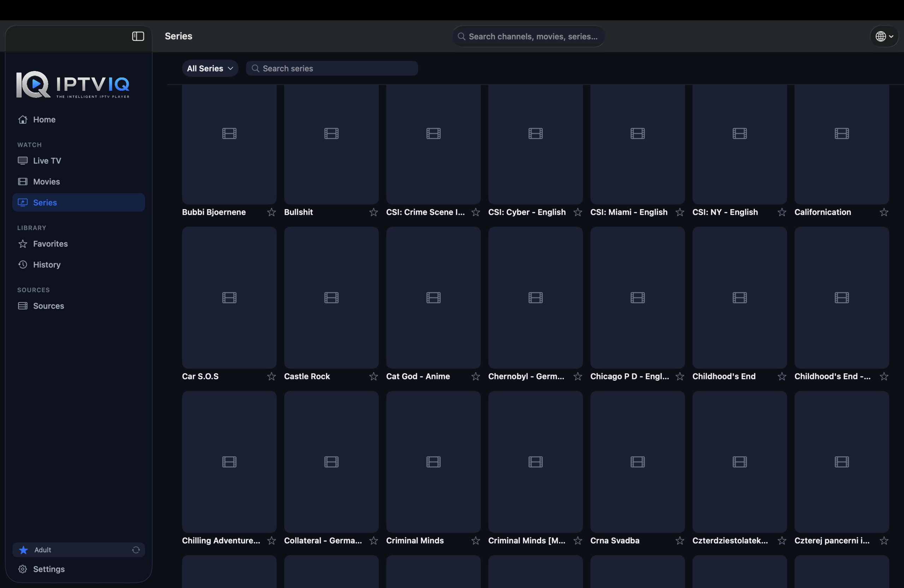Open Live TV section
The height and width of the screenshot is (588, 904).
click(x=79, y=161)
